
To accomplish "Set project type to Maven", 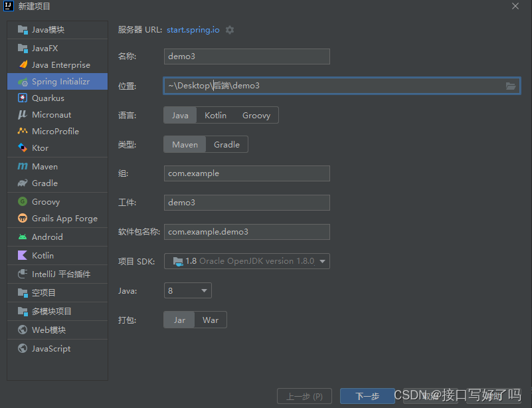I will tap(185, 144).
